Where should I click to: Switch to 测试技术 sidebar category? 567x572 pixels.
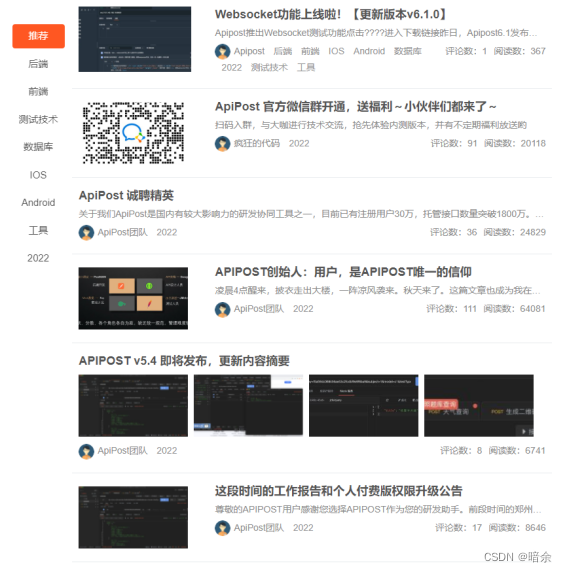click(x=38, y=119)
